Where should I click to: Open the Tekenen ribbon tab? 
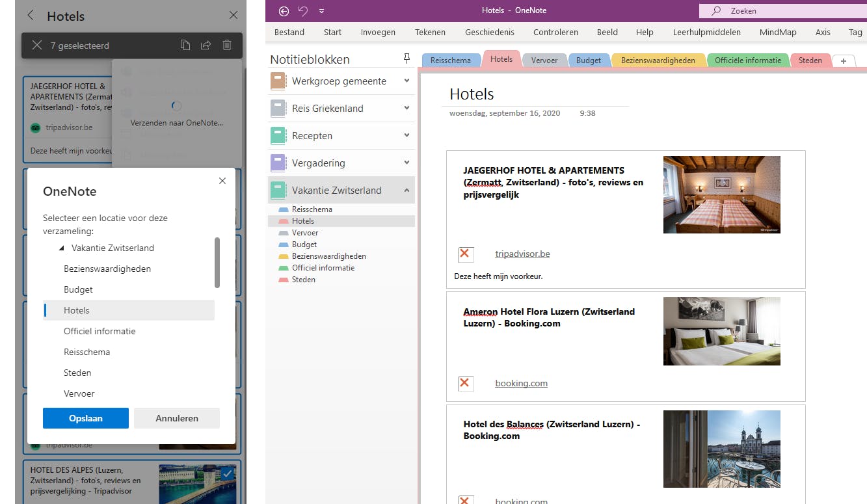click(430, 32)
